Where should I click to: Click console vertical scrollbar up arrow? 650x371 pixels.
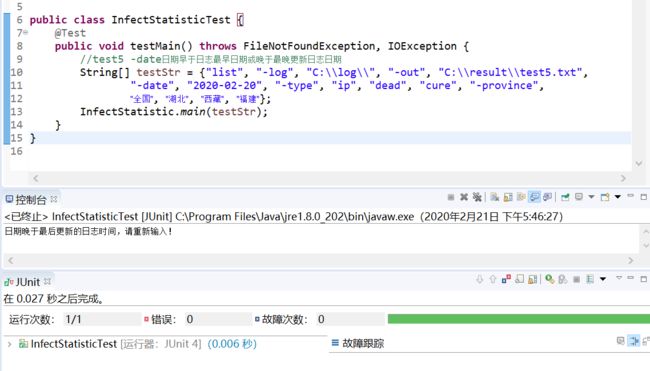pos(645,232)
